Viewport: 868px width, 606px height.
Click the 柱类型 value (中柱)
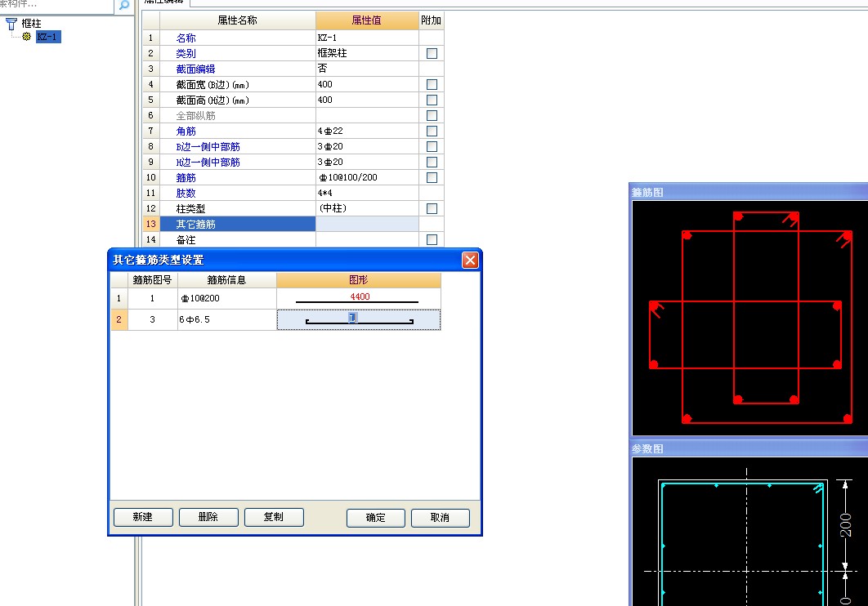[367, 208]
